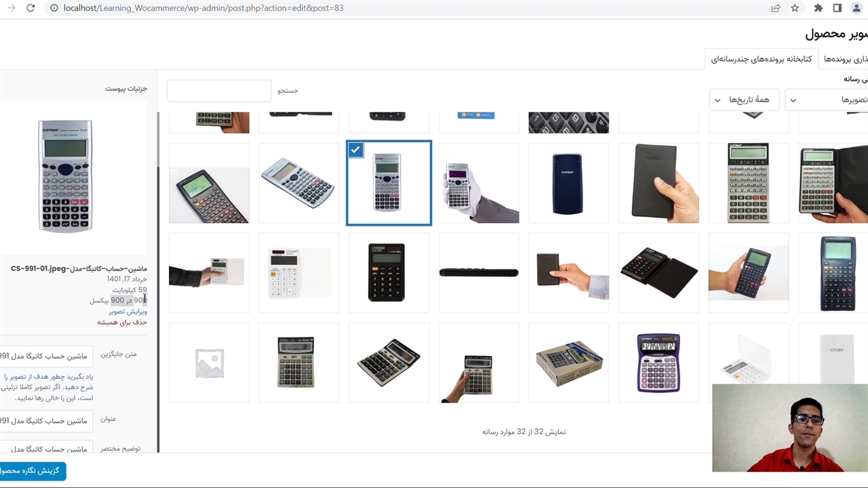Toggle the browser side panel icon

tap(837, 8)
